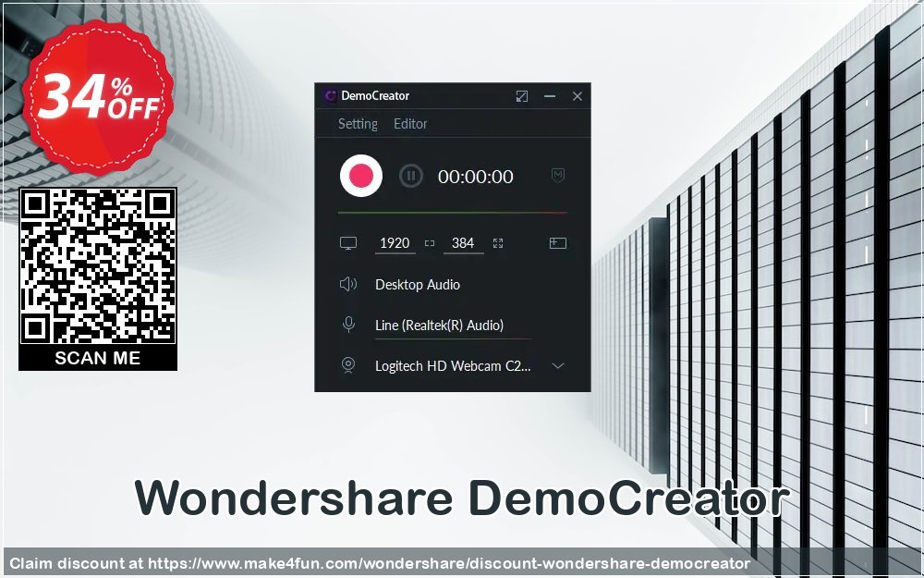
Task: Toggle the aspect ratio lock icon
Action: (430, 243)
